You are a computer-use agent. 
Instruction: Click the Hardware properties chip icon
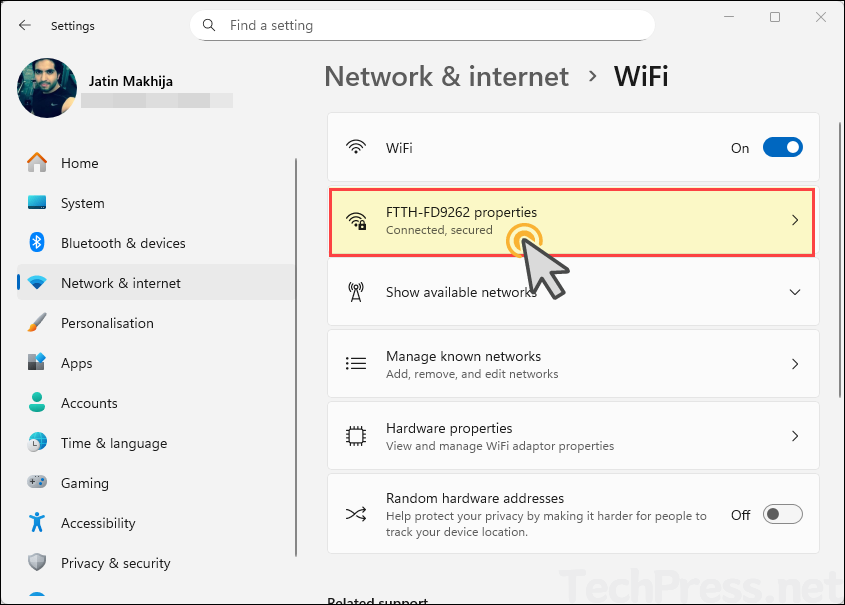355,436
